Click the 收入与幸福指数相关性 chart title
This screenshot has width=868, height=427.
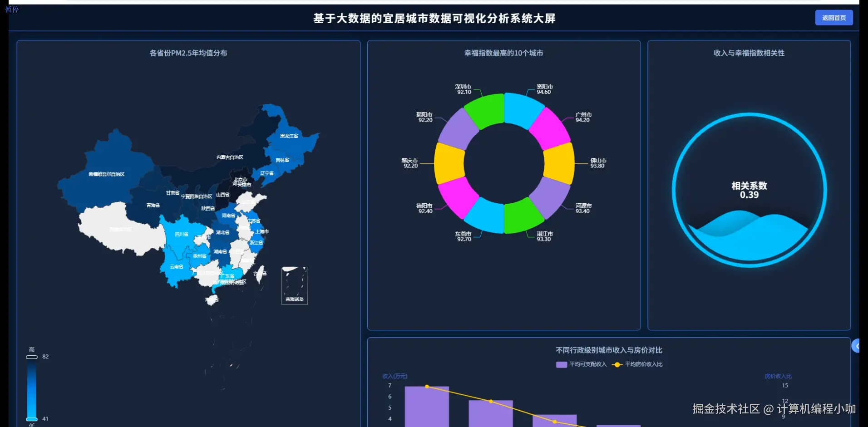click(749, 53)
